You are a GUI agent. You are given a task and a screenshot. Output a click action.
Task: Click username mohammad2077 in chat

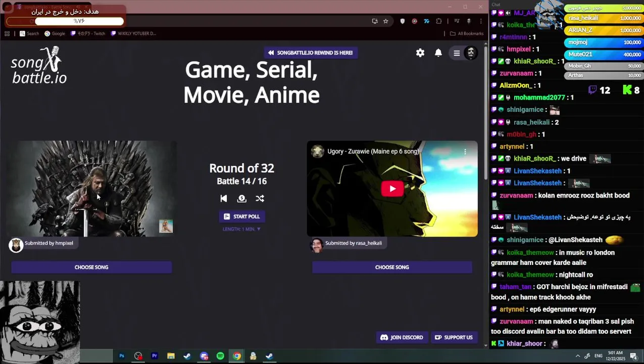[539, 98]
